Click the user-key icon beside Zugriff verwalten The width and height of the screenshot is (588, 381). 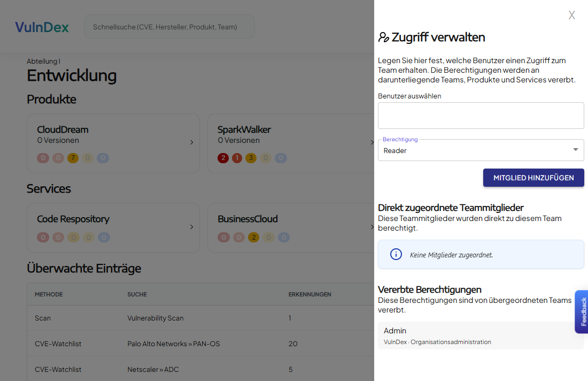coord(383,37)
